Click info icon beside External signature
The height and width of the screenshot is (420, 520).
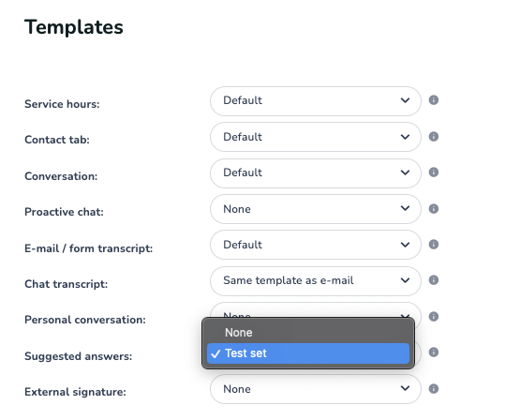(x=434, y=388)
